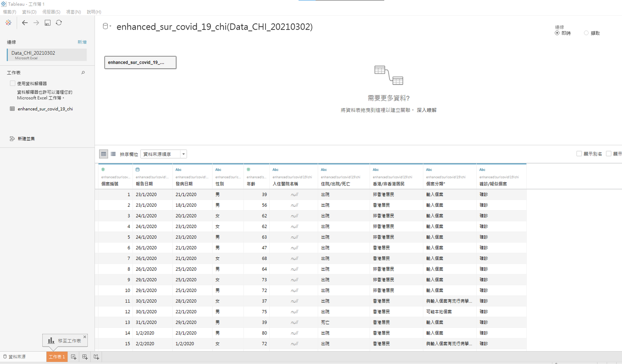Change the 年齡 column data type
Image resolution: width=622 pixels, height=364 pixels.
(x=248, y=170)
